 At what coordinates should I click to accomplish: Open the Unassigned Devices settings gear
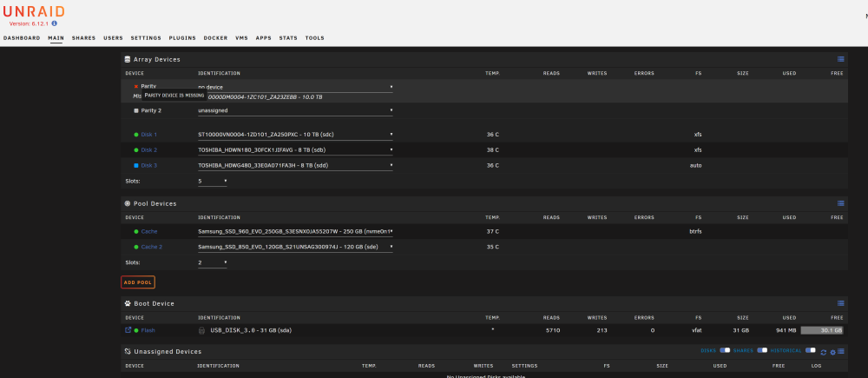[832, 352]
